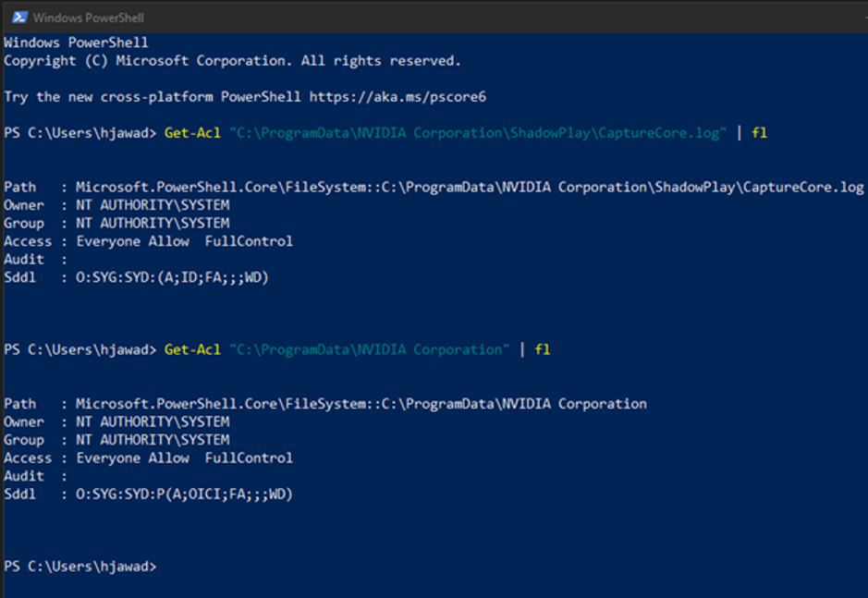Viewport: 868px width, 598px height.
Task: Click the 'Windows PowerShell' banner line
Action: [x=76, y=43]
